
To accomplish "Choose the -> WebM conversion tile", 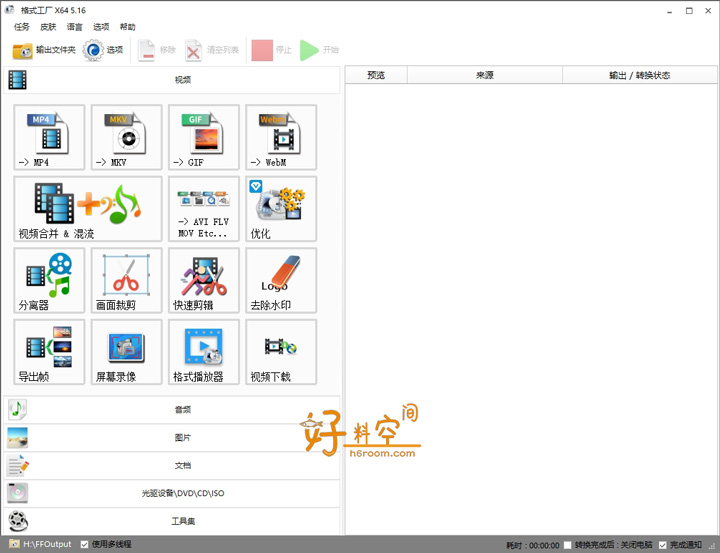I will point(281,137).
